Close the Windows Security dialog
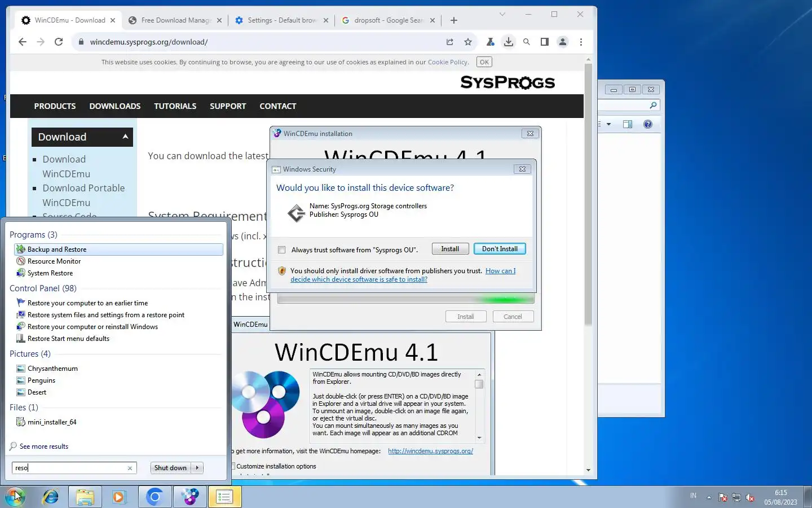The height and width of the screenshot is (508, 812). coord(522,169)
